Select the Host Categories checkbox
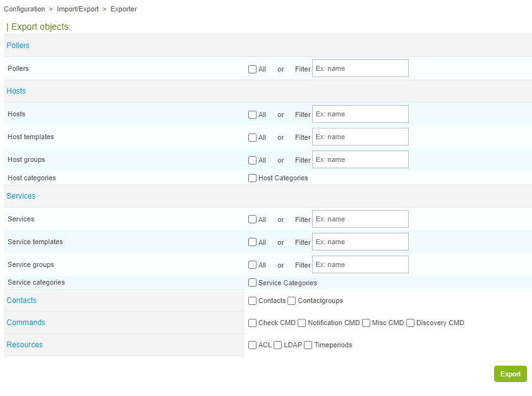532x396 pixels. (x=253, y=178)
